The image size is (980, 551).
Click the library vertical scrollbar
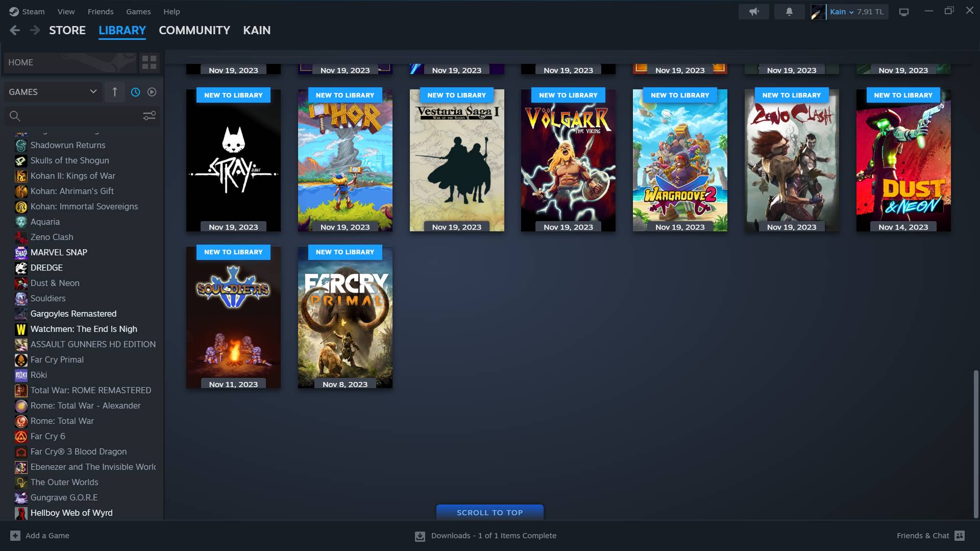click(x=976, y=444)
